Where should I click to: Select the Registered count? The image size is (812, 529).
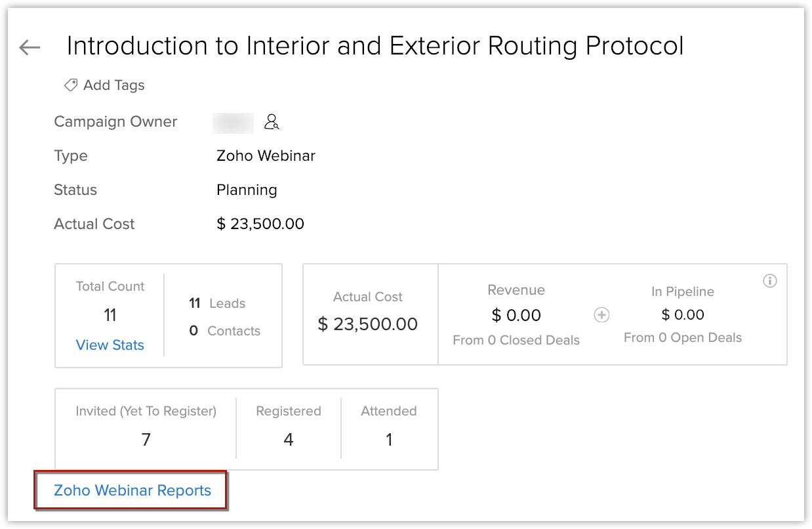pyautogui.click(x=288, y=439)
